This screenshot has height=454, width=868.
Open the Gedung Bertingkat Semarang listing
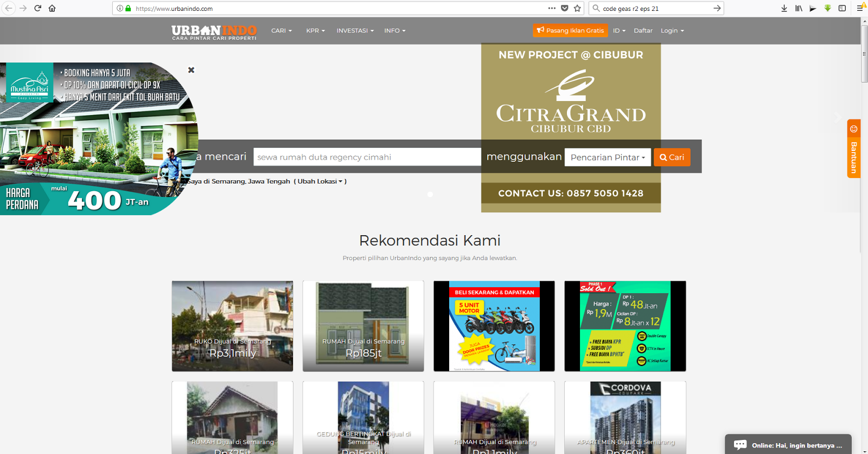(x=363, y=417)
